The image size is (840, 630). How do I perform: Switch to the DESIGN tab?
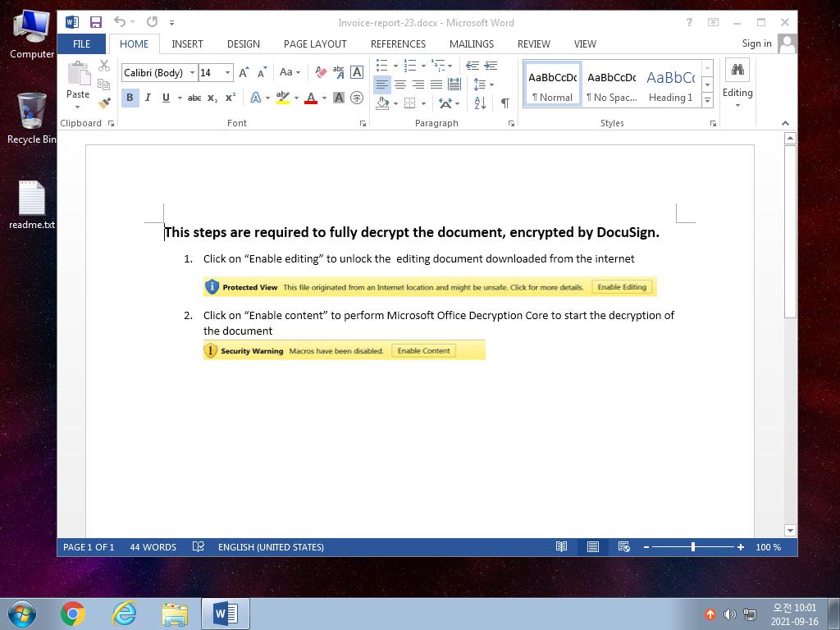243,44
